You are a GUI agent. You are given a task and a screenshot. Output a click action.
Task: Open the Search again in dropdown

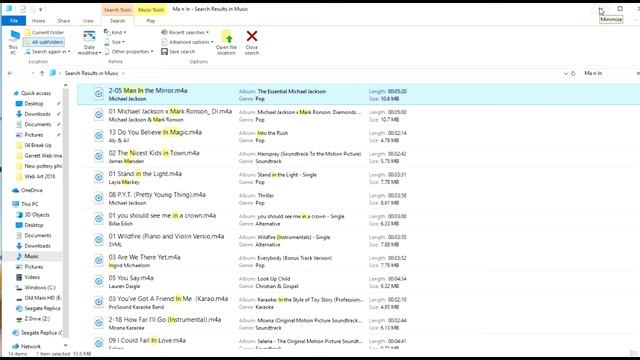pos(47,52)
